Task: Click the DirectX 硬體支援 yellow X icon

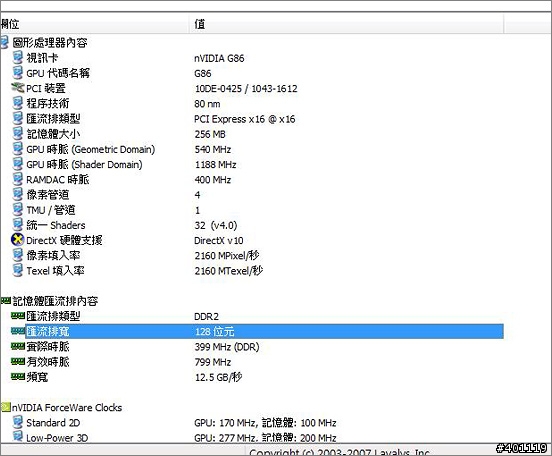Action: coord(18,240)
